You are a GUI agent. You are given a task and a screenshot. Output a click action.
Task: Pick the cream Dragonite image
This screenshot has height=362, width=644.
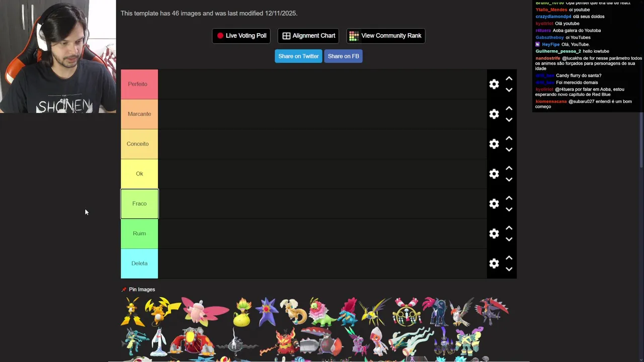[x=294, y=312]
